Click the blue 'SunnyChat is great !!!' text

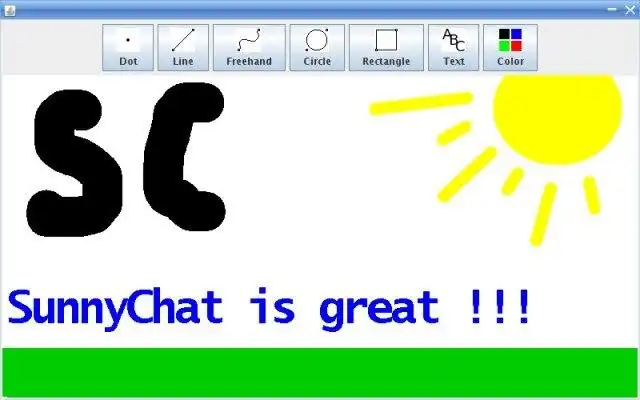point(269,309)
